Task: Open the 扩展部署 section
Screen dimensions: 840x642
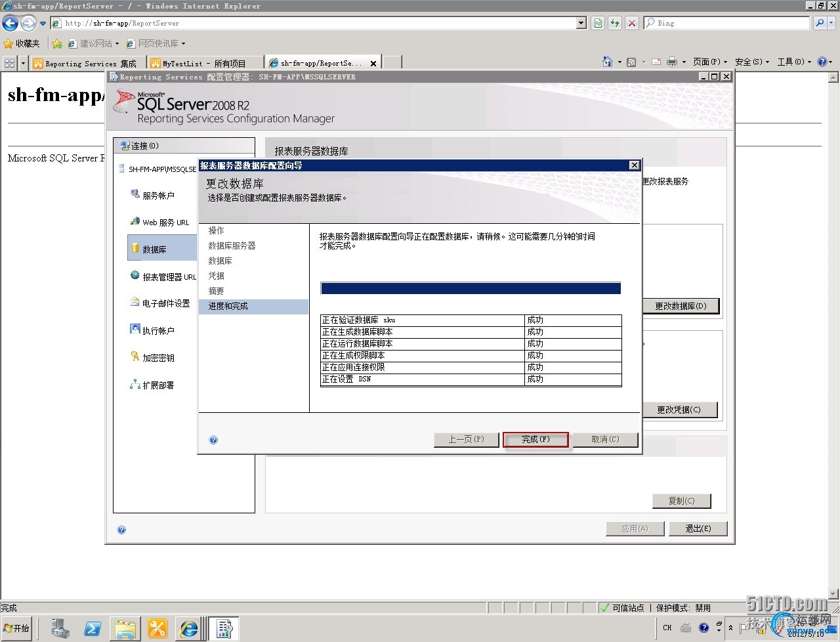Action: 152,385
